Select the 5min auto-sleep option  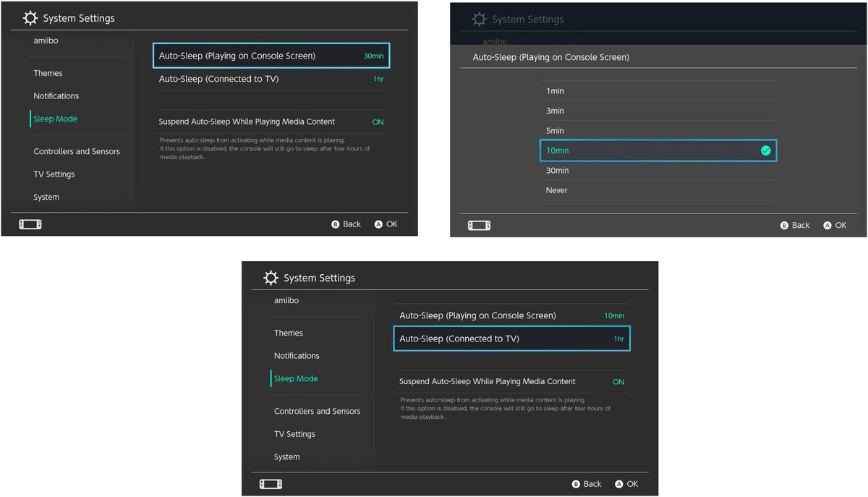coord(658,131)
